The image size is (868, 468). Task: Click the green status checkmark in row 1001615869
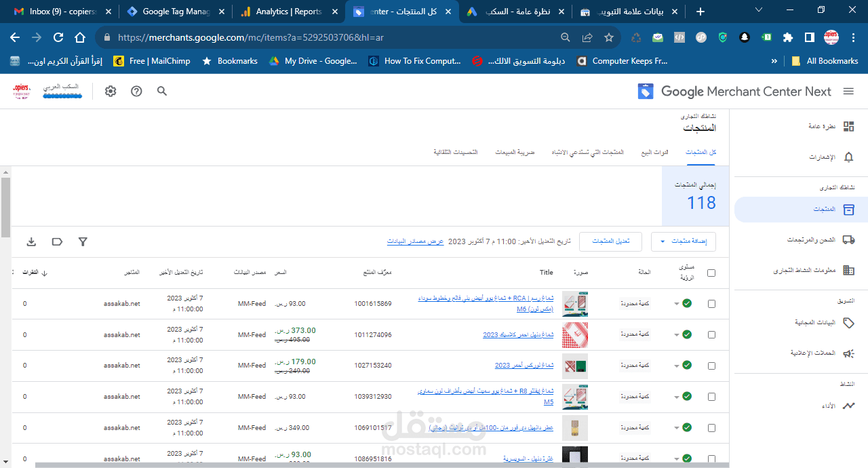click(687, 303)
